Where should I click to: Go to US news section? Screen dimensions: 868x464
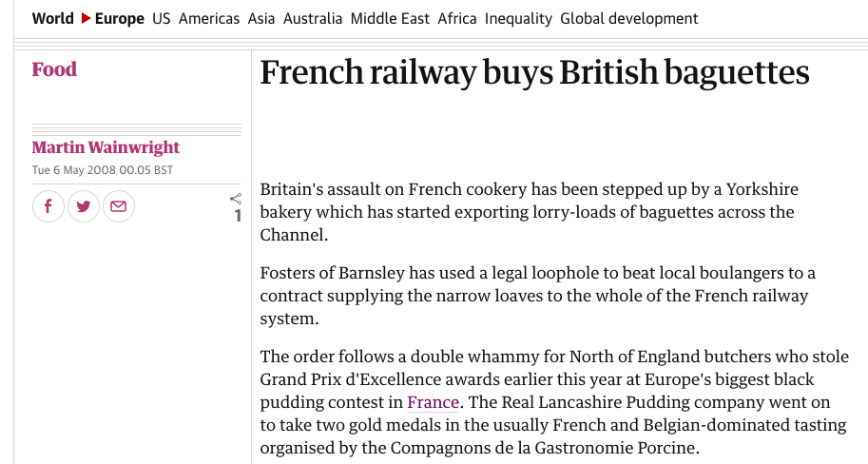click(162, 19)
